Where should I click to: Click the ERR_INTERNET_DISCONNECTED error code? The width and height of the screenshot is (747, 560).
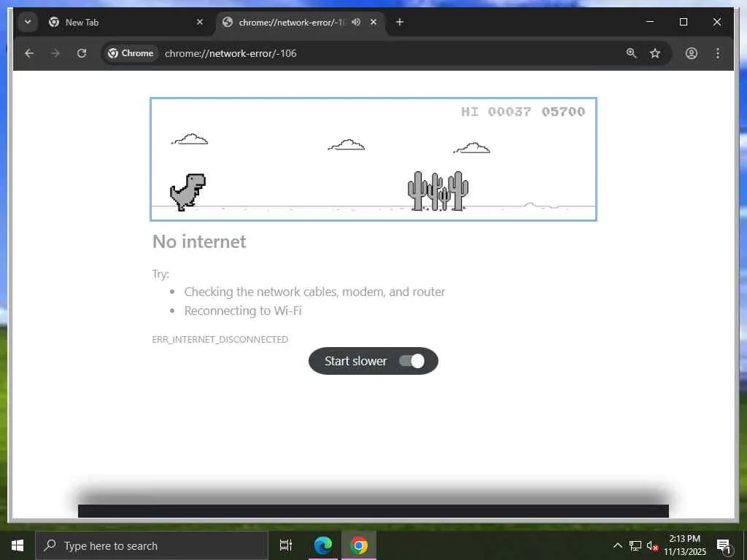point(220,339)
